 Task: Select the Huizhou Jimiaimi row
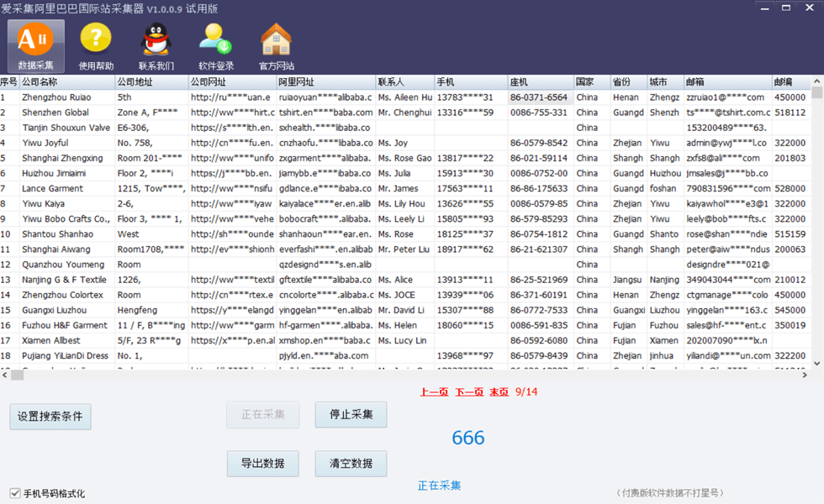coord(405,173)
